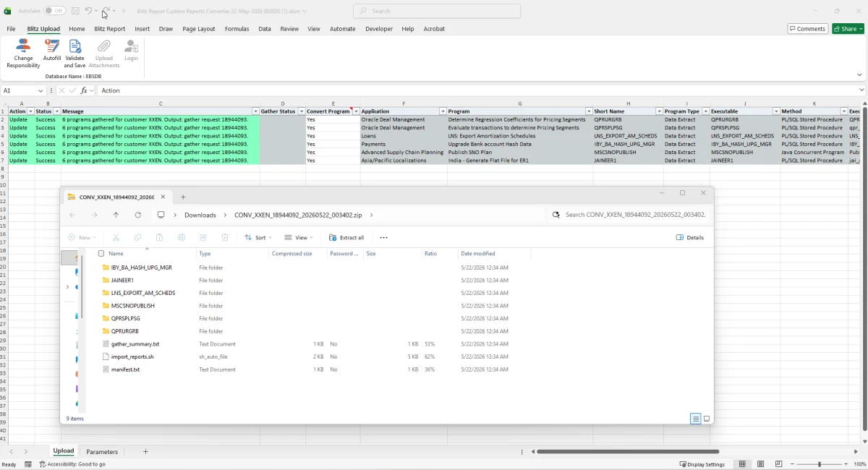868x470 pixels.
Task: Switch Excel to Page Break Preview icon
Action: click(x=778, y=464)
